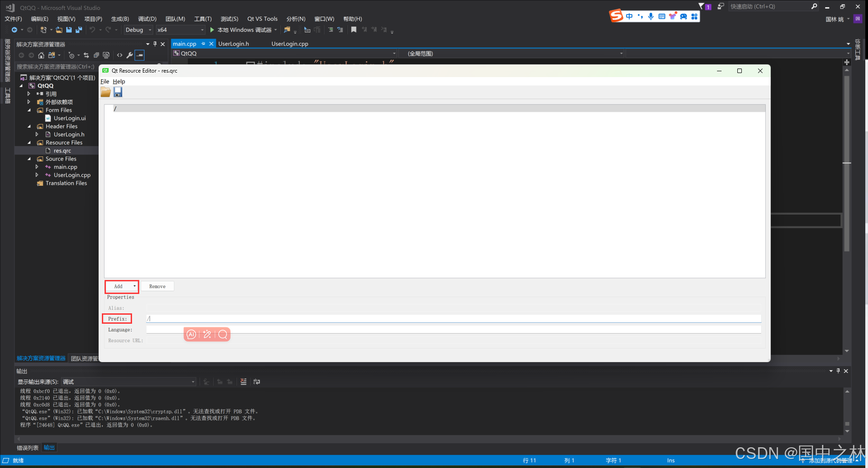This screenshot has height=468, width=868.
Task: Click the Collapse All icon in Solution Explorer
Action: [96, 55]
